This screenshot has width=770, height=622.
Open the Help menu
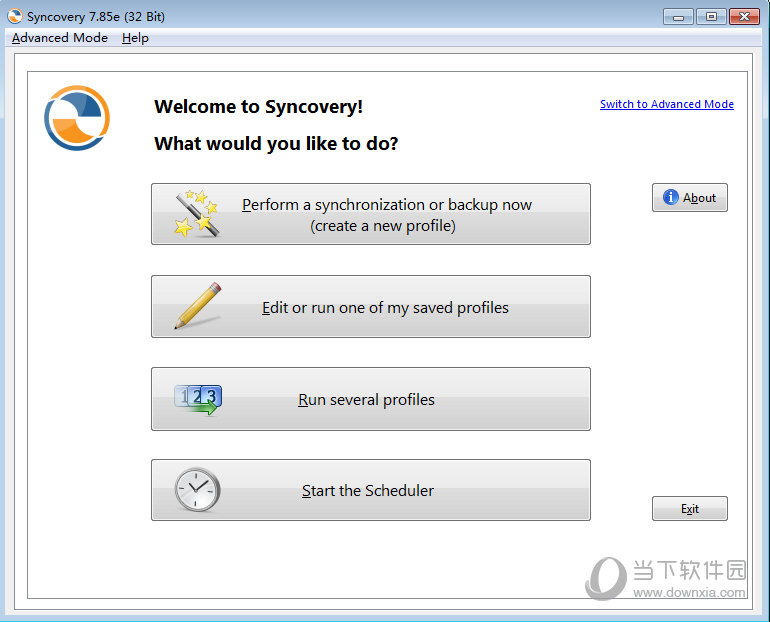click(x=135, y=38)
